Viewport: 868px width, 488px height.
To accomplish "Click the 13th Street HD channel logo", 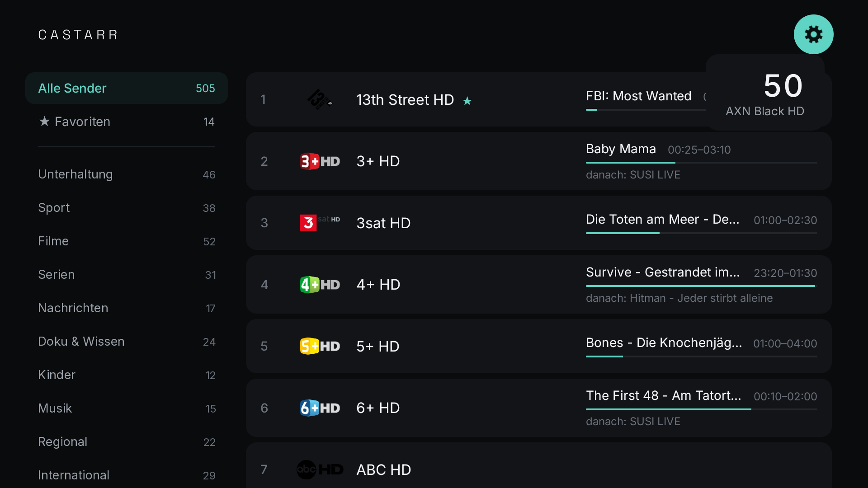I will click(320, 99).
